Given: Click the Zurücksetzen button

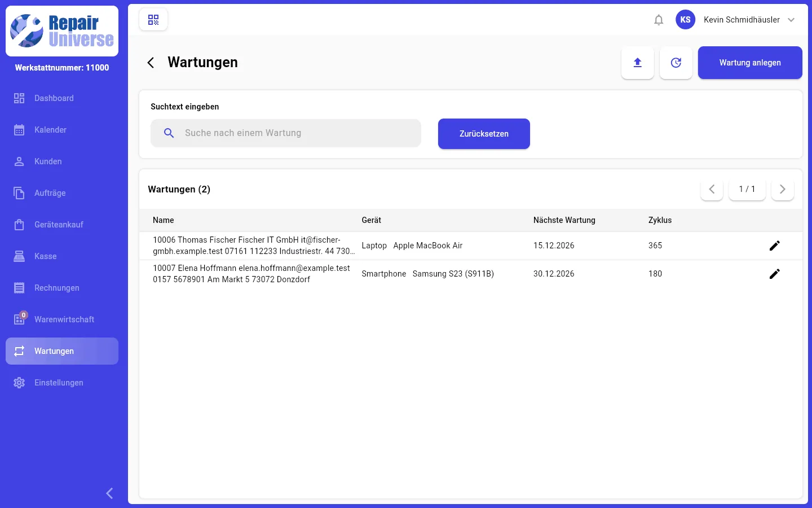Looking at the screenshot, I should coord(484,134).
